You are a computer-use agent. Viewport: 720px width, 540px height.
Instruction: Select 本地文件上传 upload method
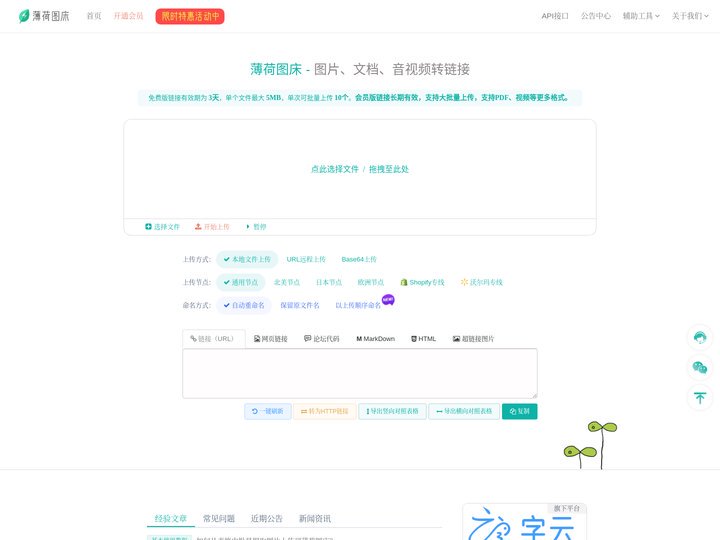click(x=247, y=259)
